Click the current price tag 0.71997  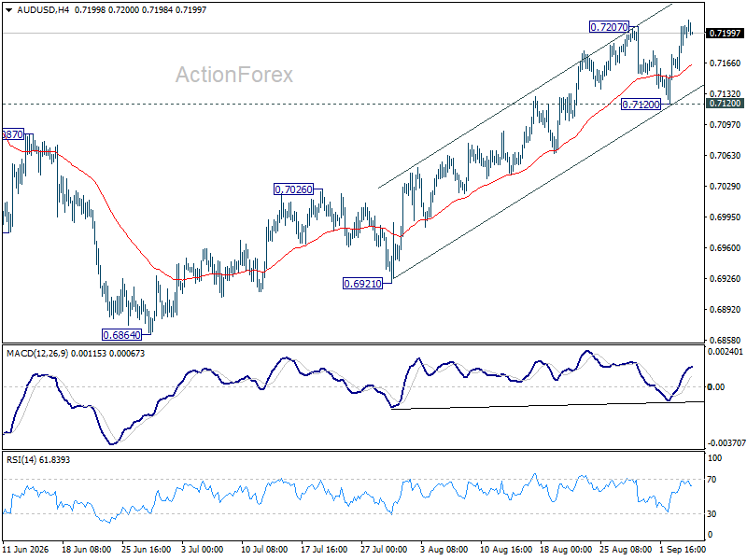(x=726, y=33)
